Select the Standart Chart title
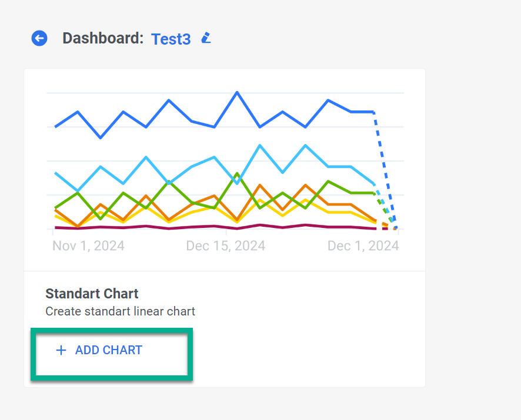 point(92,294)
